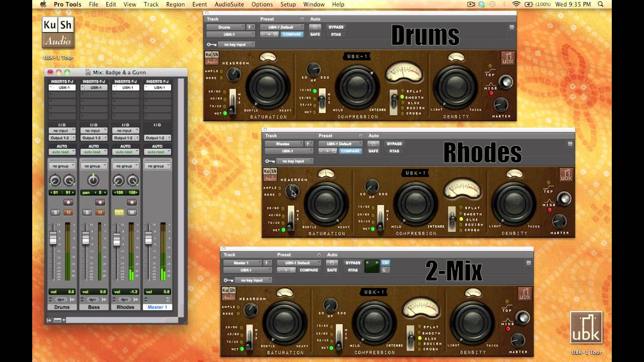Open no input dropdown on Drums channel

(62, 131)
